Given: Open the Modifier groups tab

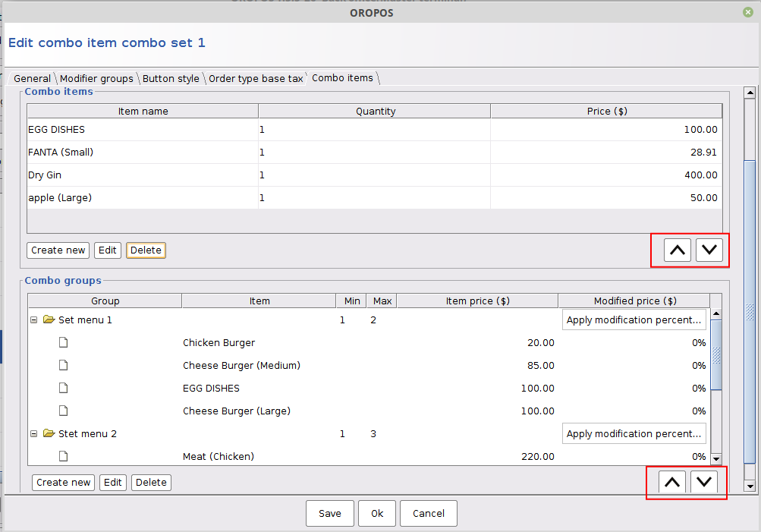Looking at the screenshot, I should coord(96,79).
